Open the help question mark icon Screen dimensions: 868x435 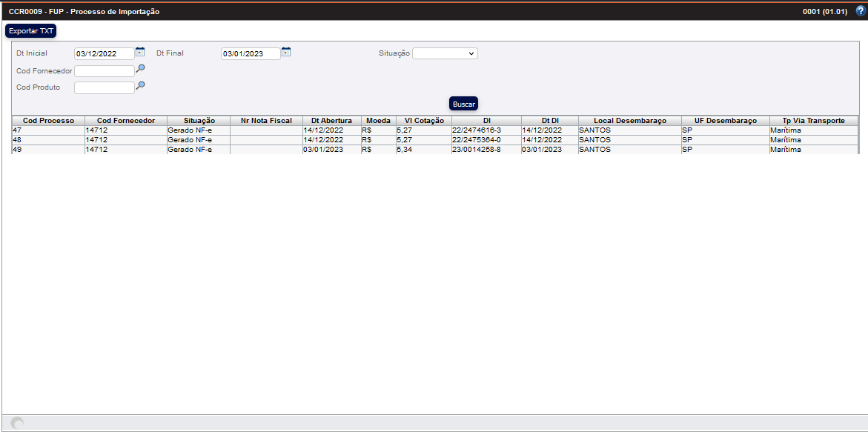coord(860,11)
